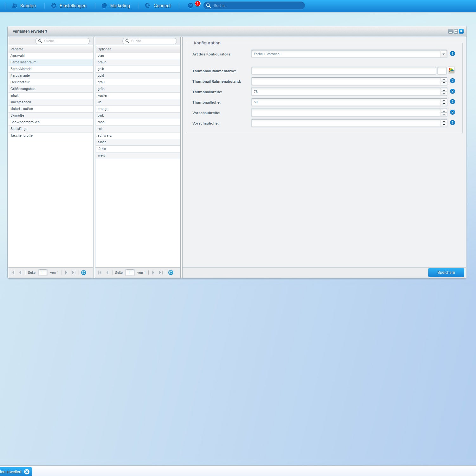This screenshot has height=476, width=476.
Task: Select the 'gold' option row
Action: (138, 76)
